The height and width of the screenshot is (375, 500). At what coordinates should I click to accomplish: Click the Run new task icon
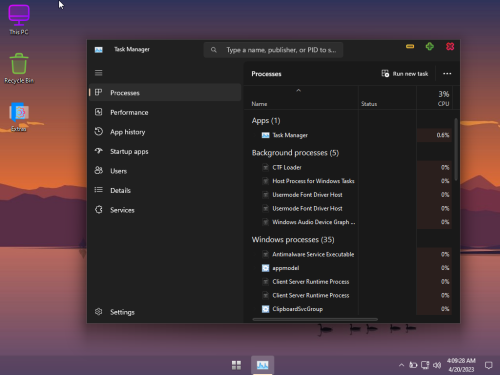pos(385,73)
